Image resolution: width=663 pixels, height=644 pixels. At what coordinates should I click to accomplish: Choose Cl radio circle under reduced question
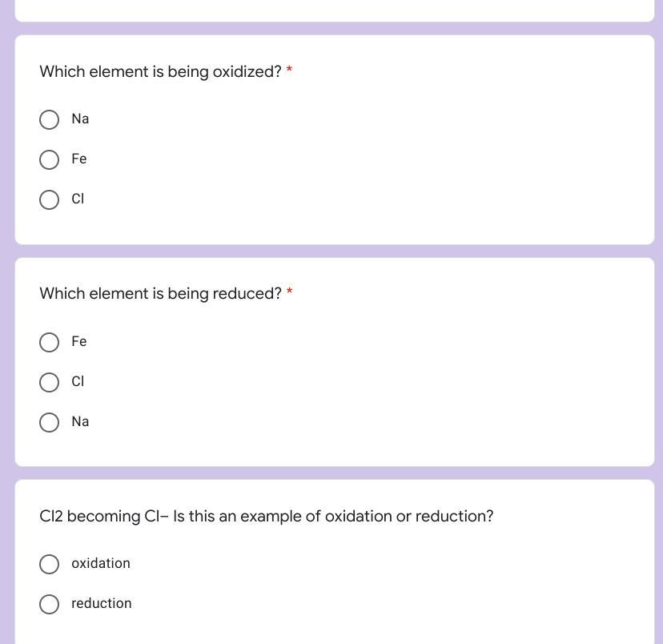click(x=49, y=382)
